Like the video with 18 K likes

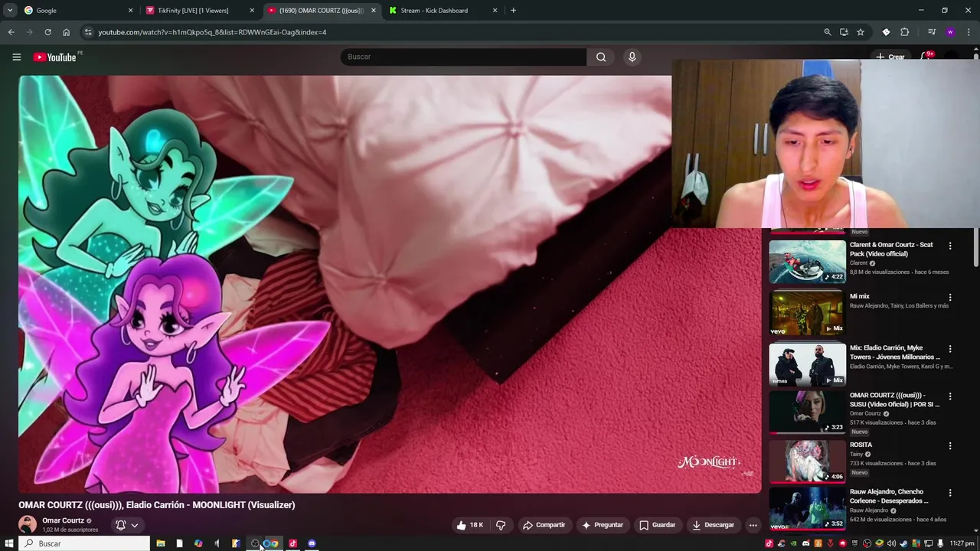tap(469, 525)
